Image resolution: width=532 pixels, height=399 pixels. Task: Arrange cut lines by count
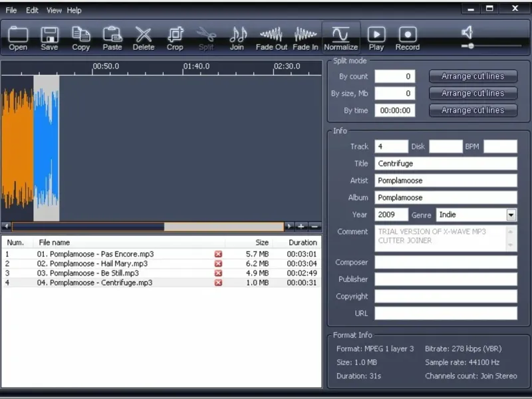tap(473, 76)
